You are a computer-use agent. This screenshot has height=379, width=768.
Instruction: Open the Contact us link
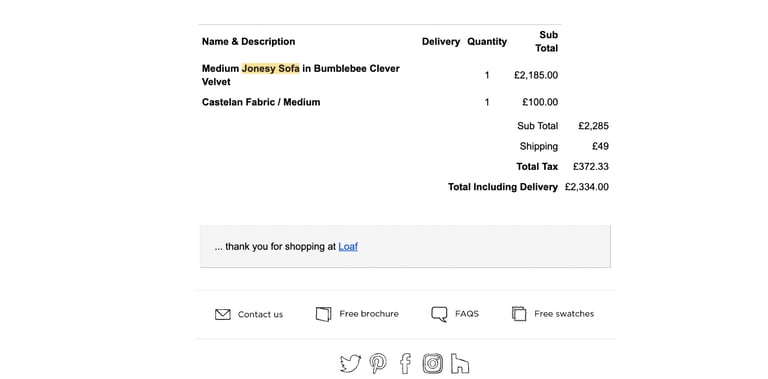[260, 314]
